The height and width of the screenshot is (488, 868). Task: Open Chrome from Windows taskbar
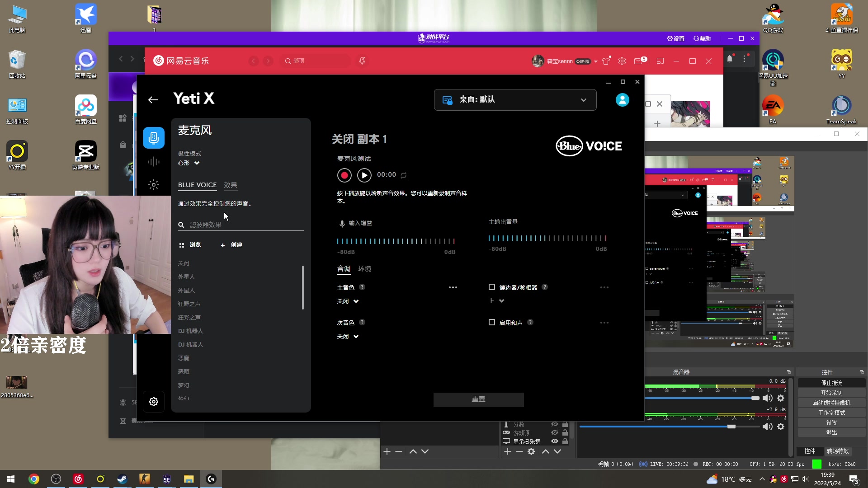(34, 479)
